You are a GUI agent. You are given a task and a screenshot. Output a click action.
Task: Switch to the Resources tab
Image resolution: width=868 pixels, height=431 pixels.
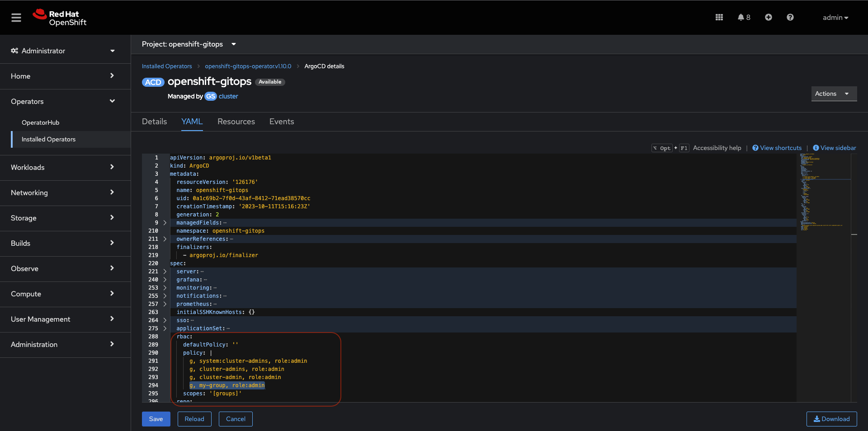(236, 122)
